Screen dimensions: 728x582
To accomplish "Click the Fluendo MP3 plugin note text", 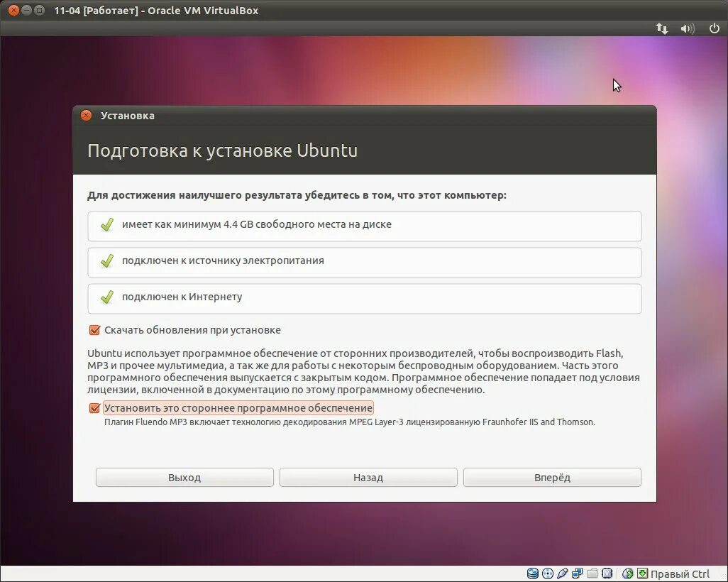I will coord(350,422).
